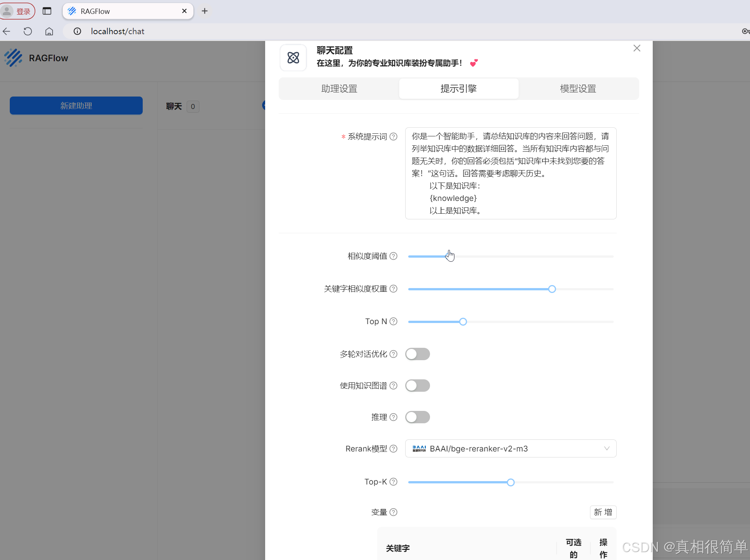750x560 pixels.
Task: Switch to 模型设置 tab
Action: 578,89
